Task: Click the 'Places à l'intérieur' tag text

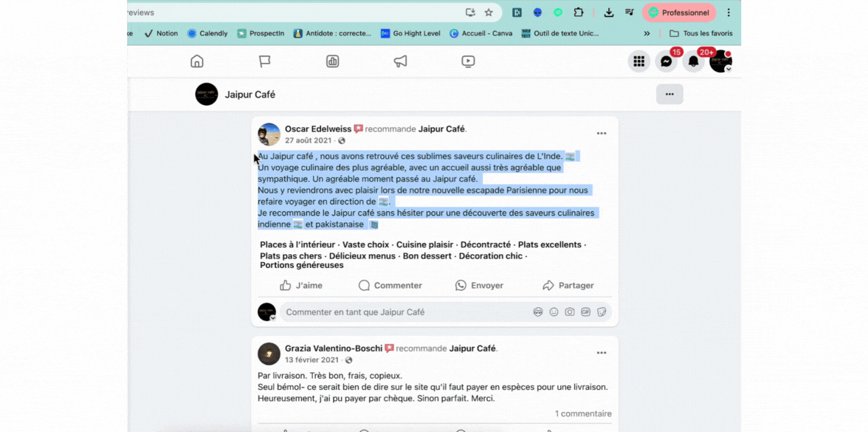Action: (x=298, y=244)
